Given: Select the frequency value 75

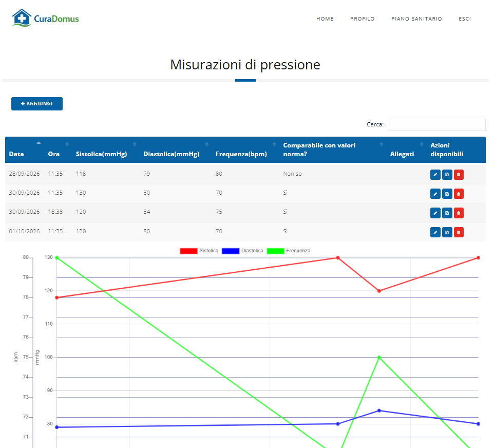Looking at the screenshot, I should tap(219, 212).
